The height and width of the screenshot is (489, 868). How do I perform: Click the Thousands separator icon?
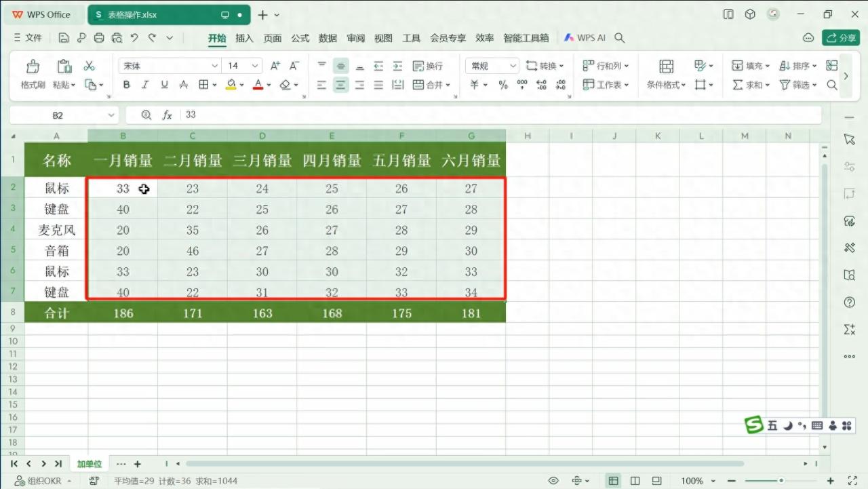tap(522, 85)
